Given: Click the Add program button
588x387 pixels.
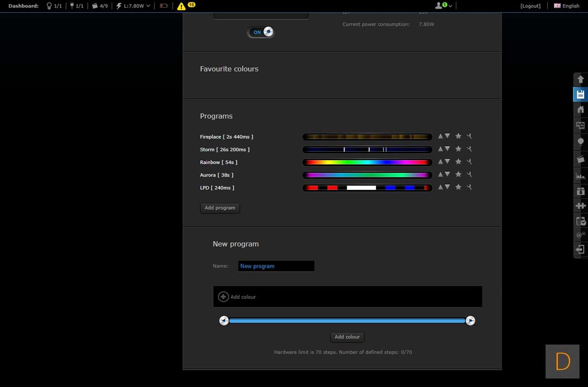Looking at the screenshot, I should click(x=220, y=208).
